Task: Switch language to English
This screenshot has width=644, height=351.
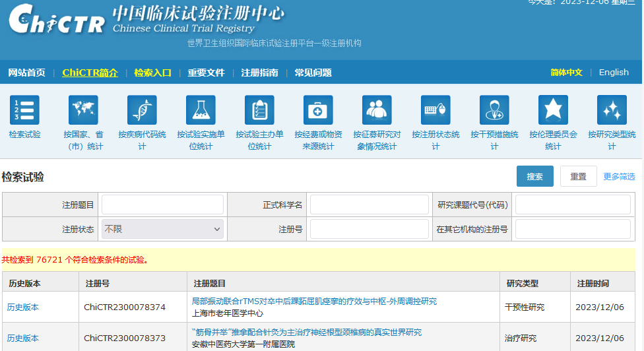Action: [x=614, y=73]
